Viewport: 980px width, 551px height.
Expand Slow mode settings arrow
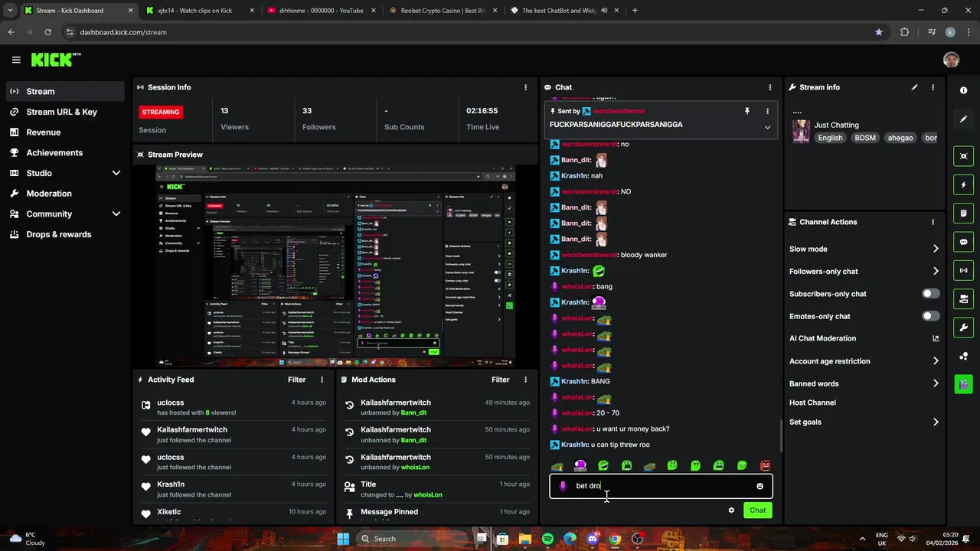(x=936, y=249)
